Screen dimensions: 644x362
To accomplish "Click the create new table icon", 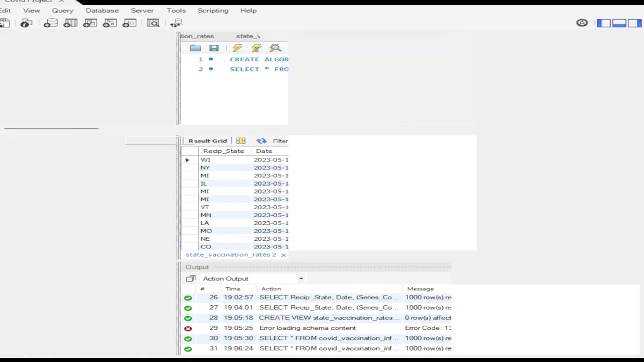I will point(70,23).
